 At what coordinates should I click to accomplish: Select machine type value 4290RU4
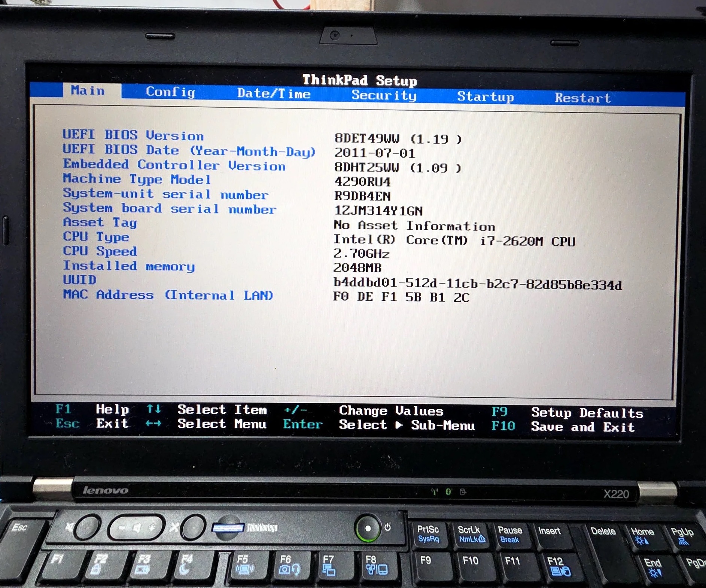click(362, 182)
